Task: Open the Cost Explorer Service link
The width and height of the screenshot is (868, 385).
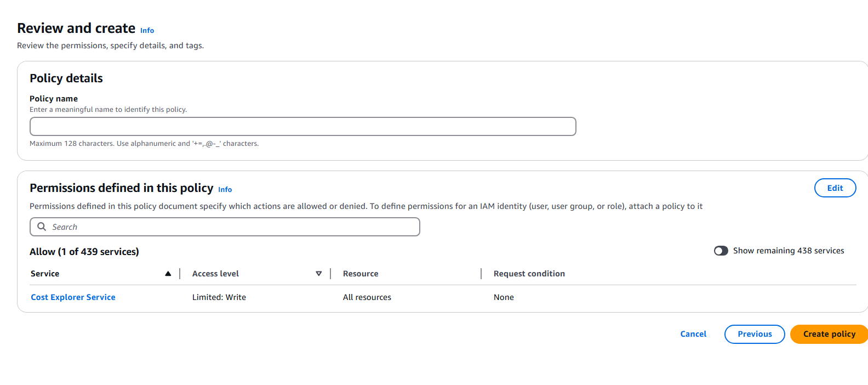Action: 73,297
